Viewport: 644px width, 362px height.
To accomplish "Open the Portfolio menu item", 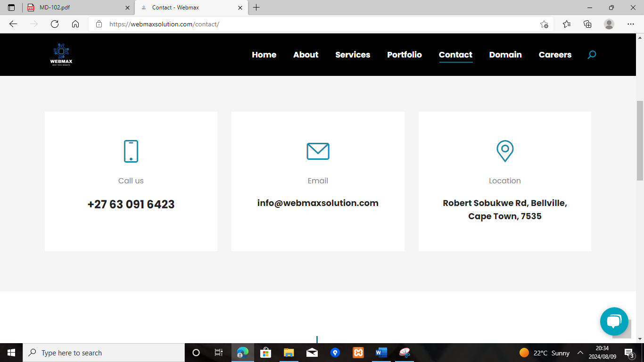I will tap(405, 55).
